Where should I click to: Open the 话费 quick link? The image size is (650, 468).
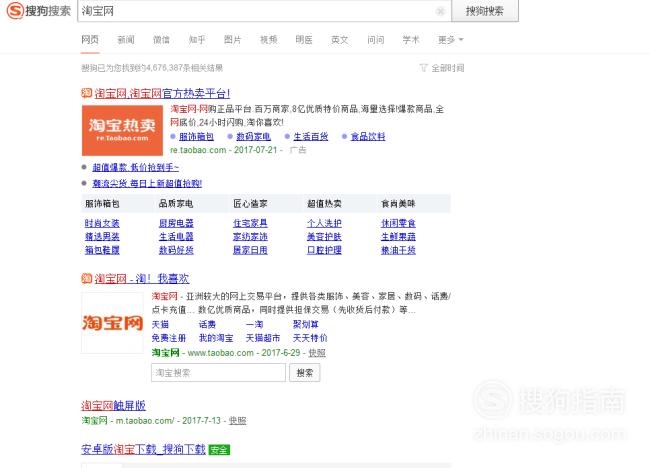pos(207,325)
